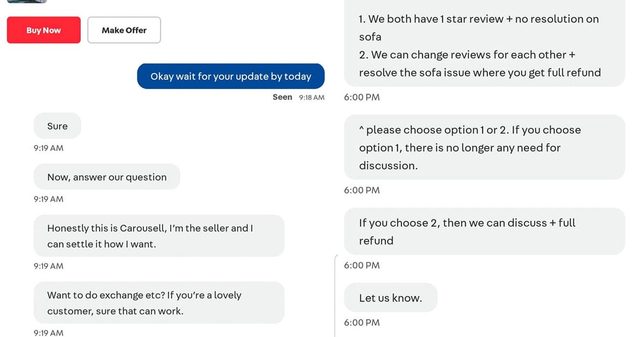The height and width of the screenshot is (337, 644).
Task: Click the timestamp below "Honestly this is Carousell" message
Action: point(48,266)
